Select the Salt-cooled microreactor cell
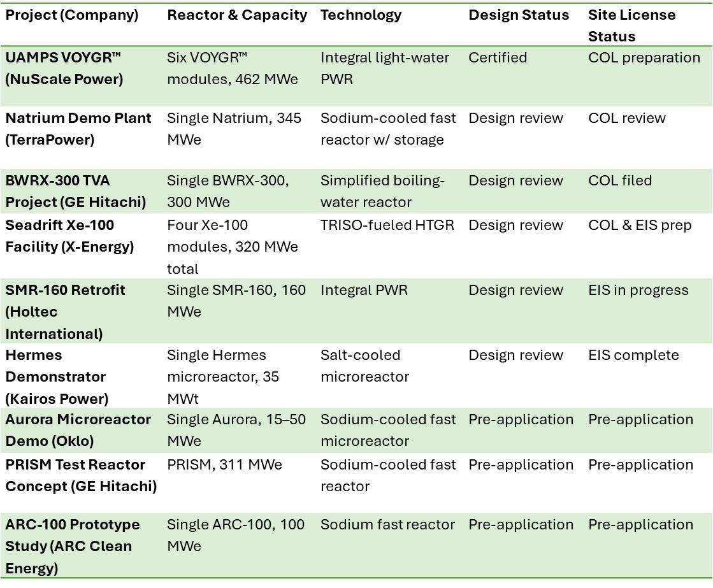This screenshot has height=588, width=713. point(364,366)
